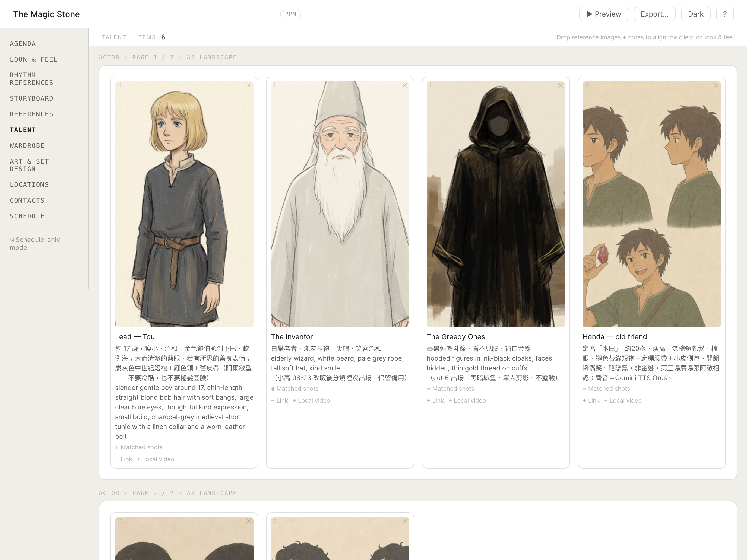Screen dimensions: 747x560
Task: Go to Art & Set Design
Action: click(29, 165)
